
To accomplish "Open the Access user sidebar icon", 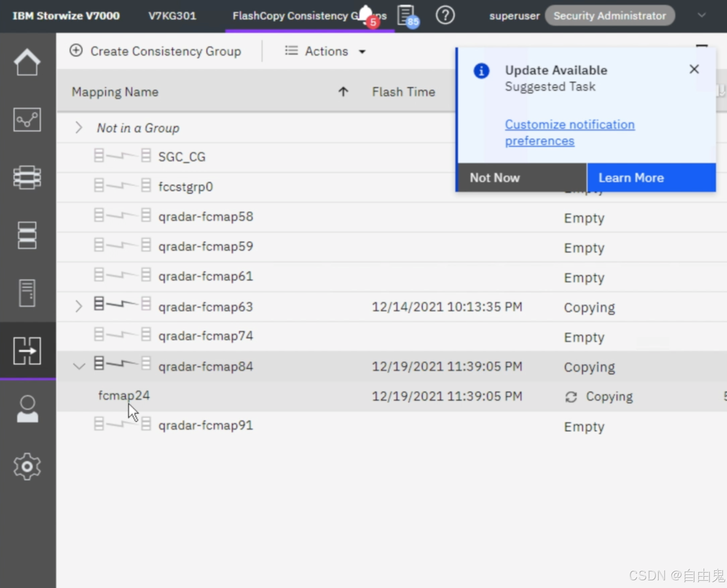I will click(27, 409).
